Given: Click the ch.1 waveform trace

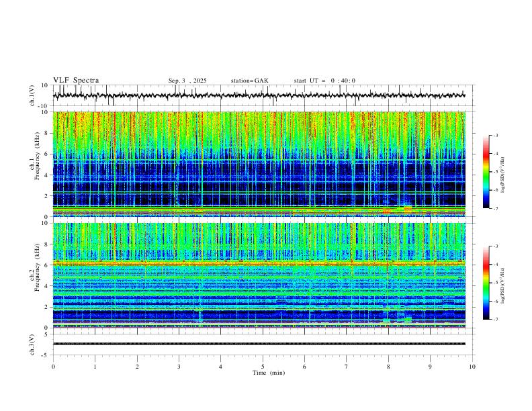Looking at the screenshot, I should tap(259, 95).
